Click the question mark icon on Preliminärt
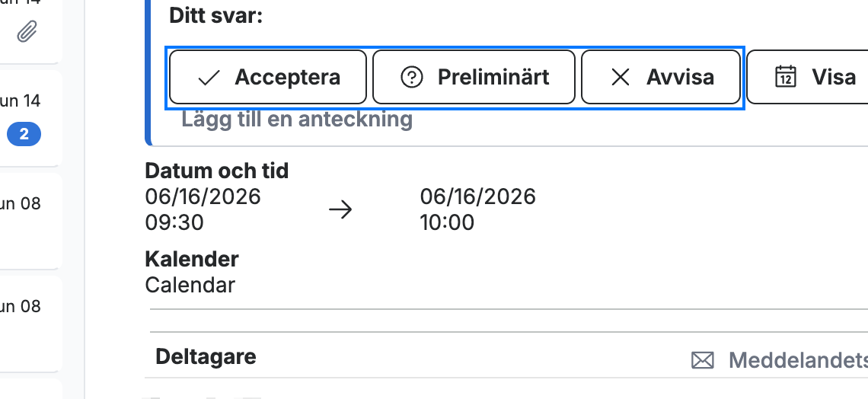The height and width of the screenshot is (399, 868). 411,78
